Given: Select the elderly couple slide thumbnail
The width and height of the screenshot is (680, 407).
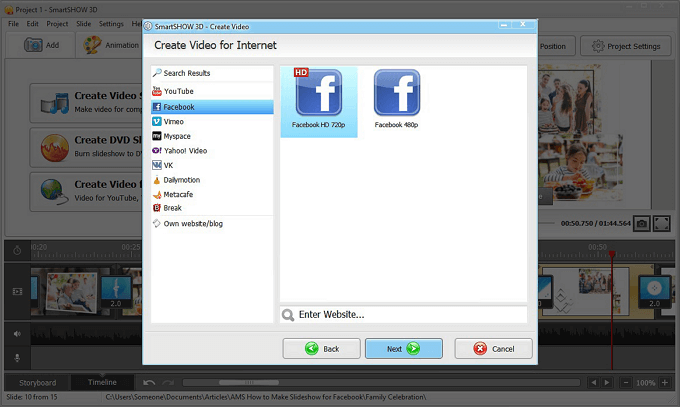Looking at the screenshot, I should point(72,292).
